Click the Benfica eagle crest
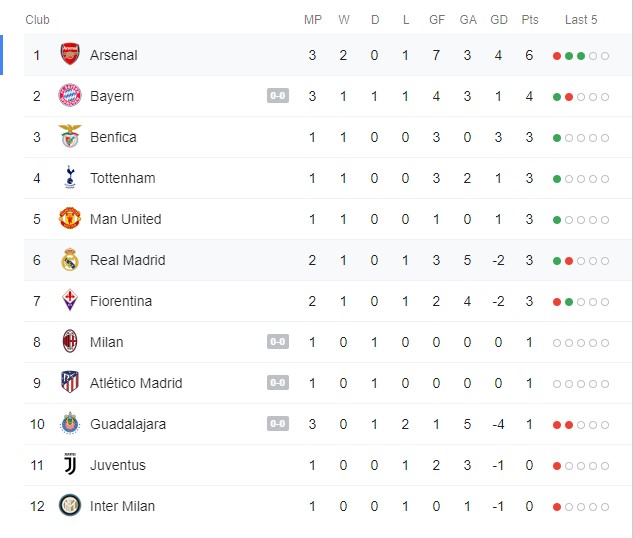The width and height of the screenshot is (633, 538). click(70, 136)
